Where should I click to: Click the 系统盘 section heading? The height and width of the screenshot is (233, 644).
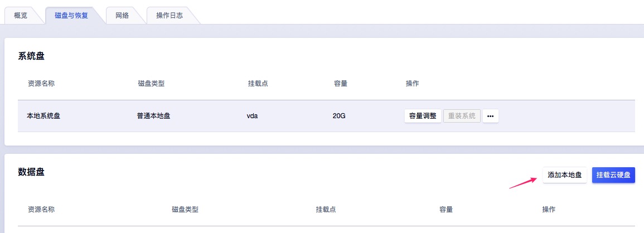tap(31, 56)
